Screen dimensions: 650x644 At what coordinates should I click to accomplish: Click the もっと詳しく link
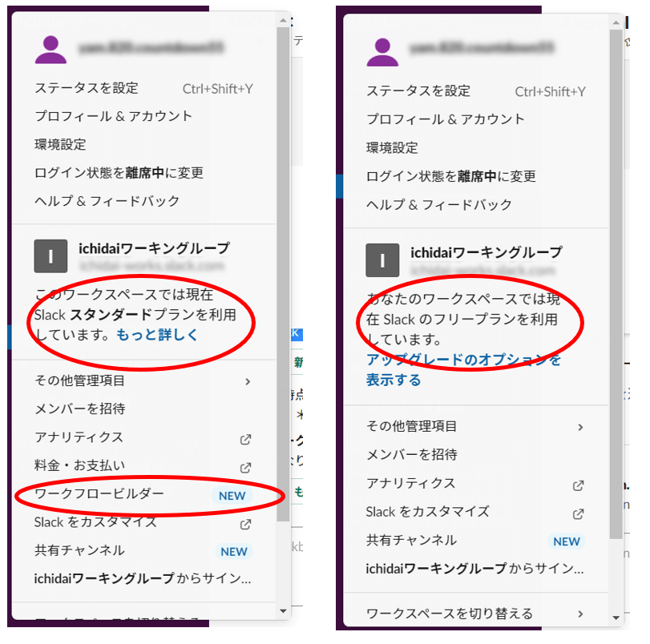click(157, 335)
